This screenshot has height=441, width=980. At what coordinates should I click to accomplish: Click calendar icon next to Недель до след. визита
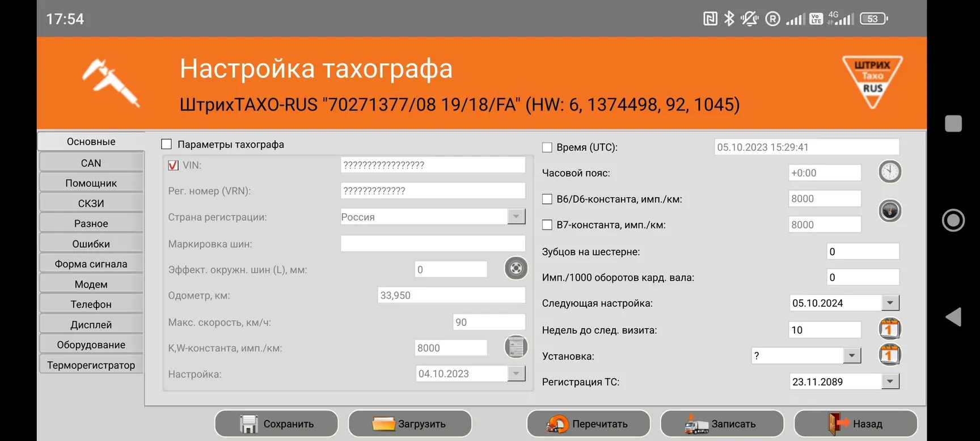(890, 329)
